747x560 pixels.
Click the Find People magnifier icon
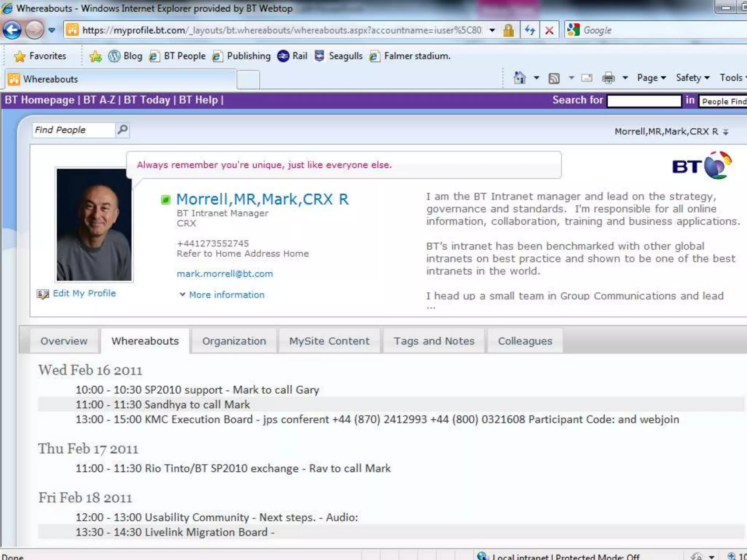point(123,130)
